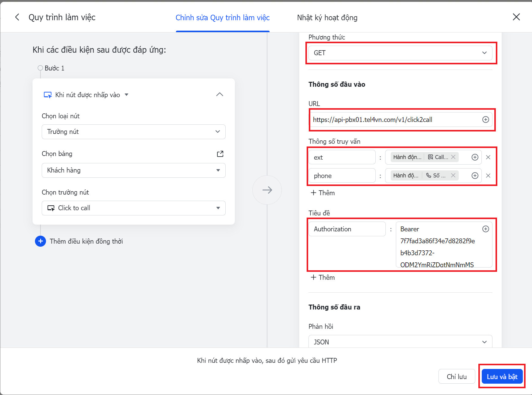This screenshot has height=395, width=532.
Task: Open the GET method dropdown
Action: [x=400, y=53]
